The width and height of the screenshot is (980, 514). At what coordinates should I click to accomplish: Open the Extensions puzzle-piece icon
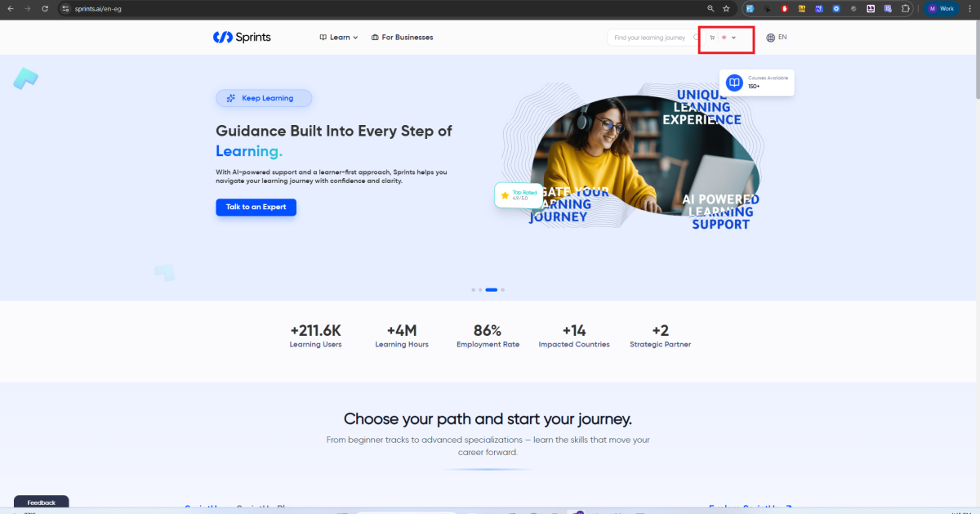point(905,8)
